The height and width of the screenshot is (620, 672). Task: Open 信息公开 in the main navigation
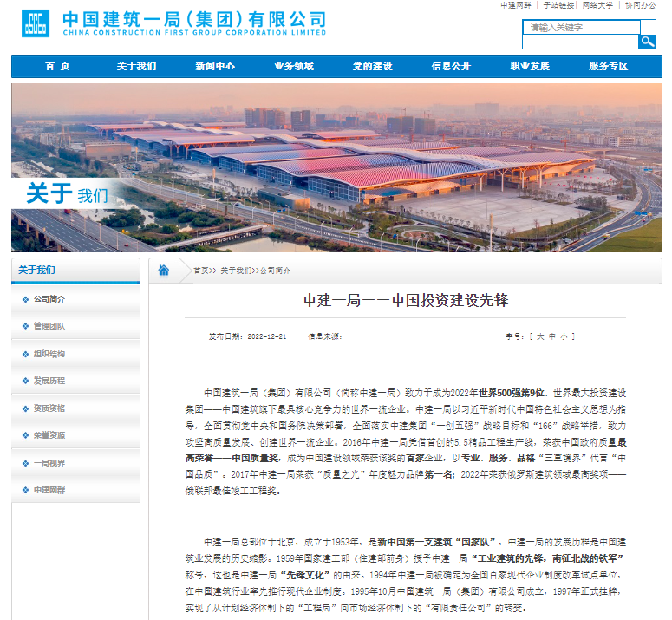(x=451, y=67)
